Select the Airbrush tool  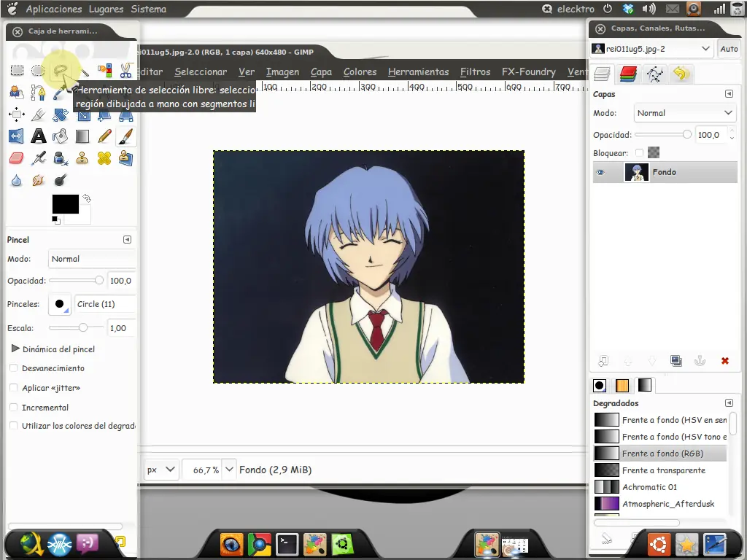[x=38, y=158]
